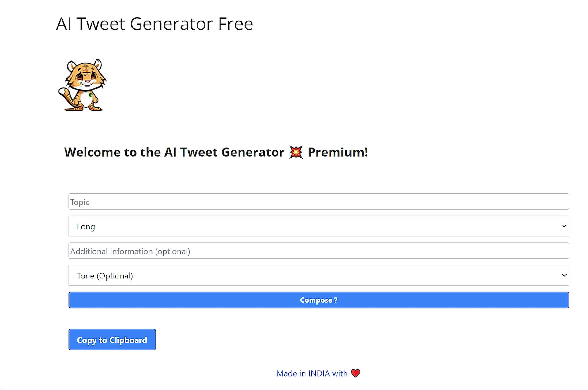This screenshot has height=390, width=588.
Task: Open the tweet length dropdown showing Long
Action: pyautogui.click(x=318, y=226)
